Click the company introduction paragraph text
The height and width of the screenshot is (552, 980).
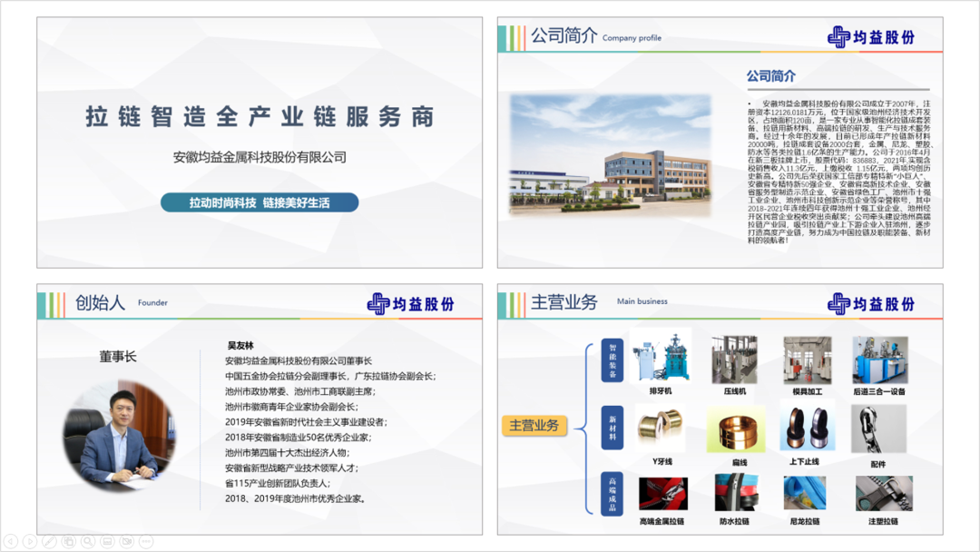pos(838,172)
